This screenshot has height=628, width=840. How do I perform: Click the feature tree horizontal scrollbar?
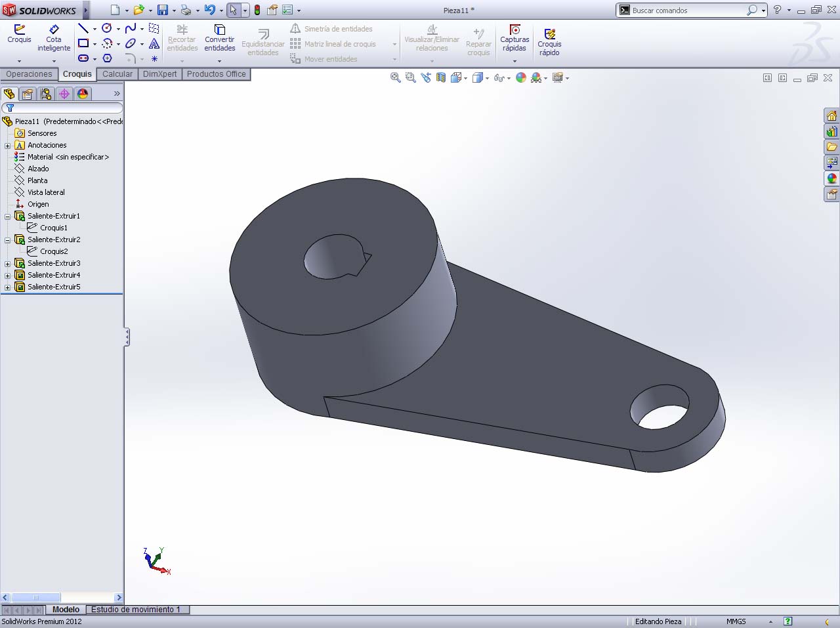point(62,598)
